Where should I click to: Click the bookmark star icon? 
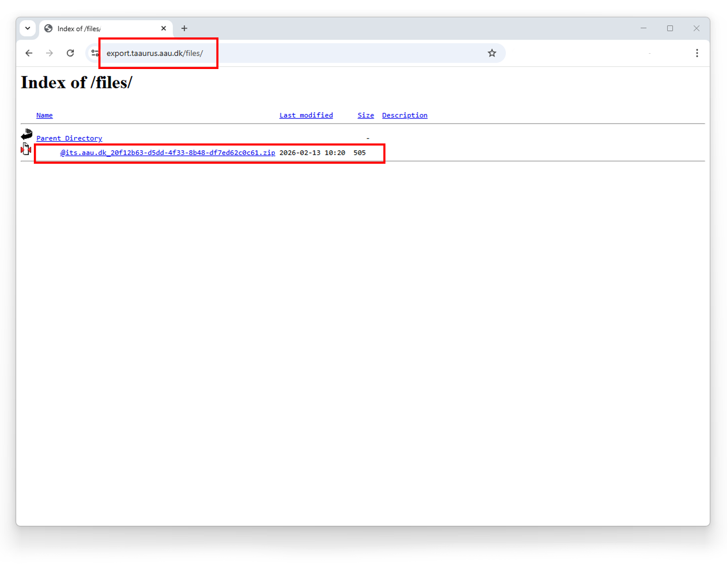coord(492,53)
